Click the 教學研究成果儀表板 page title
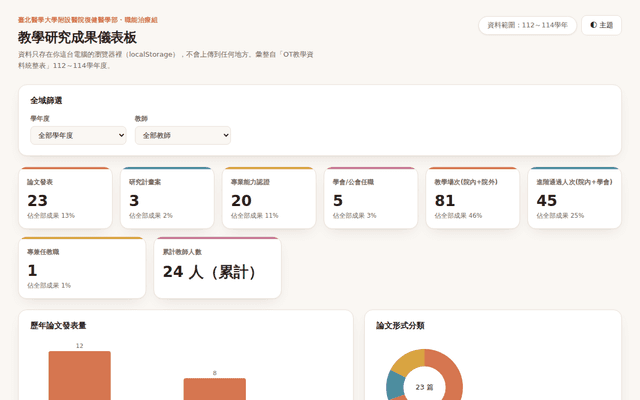Screen dimensions: 640x400 [x=77, y=38]
